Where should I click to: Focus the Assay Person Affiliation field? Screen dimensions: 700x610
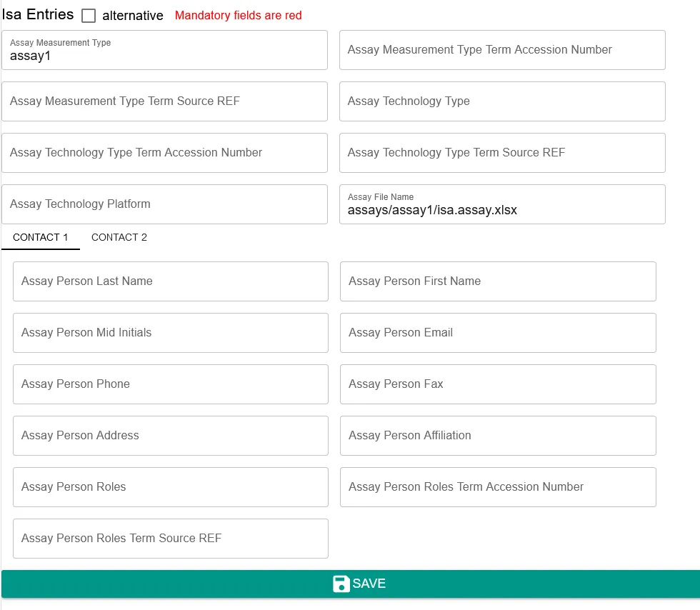pyautogui.click(x=497, y=436)
